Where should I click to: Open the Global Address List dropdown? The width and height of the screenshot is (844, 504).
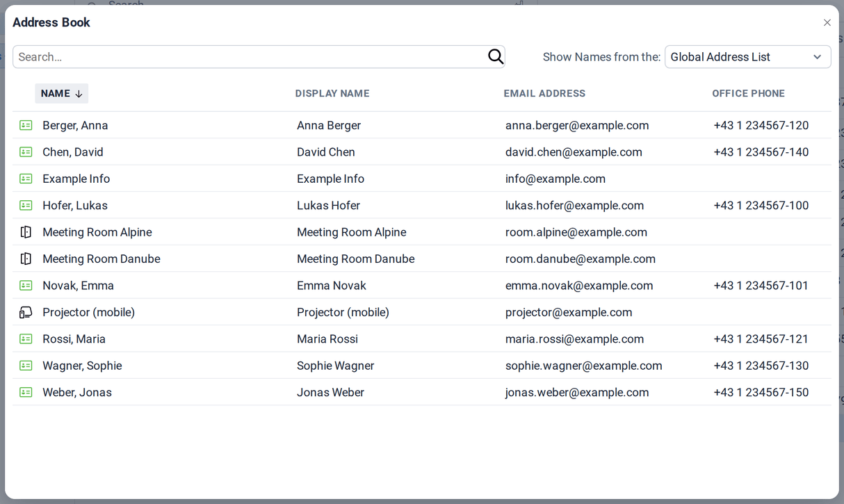point(748,57)
